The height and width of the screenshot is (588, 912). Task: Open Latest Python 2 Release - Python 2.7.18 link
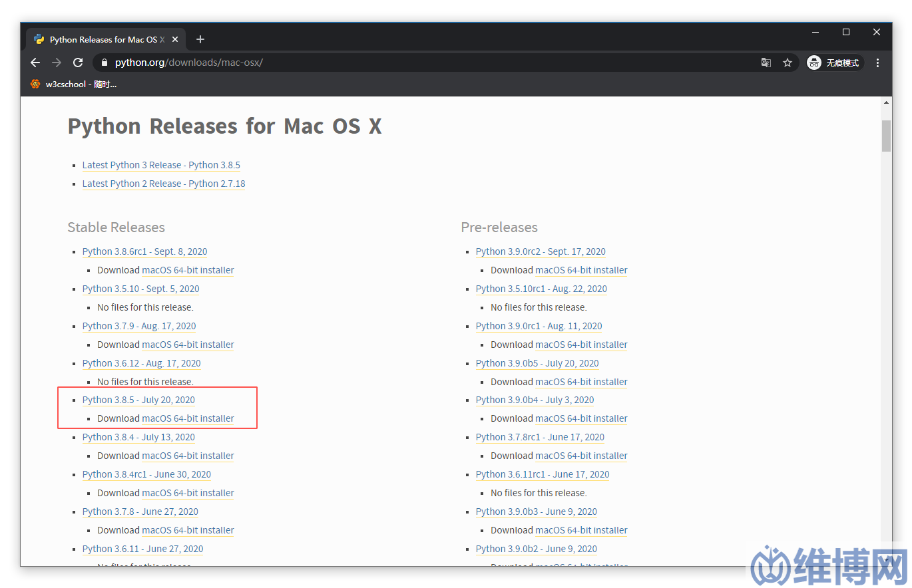(x=164, y=184)
